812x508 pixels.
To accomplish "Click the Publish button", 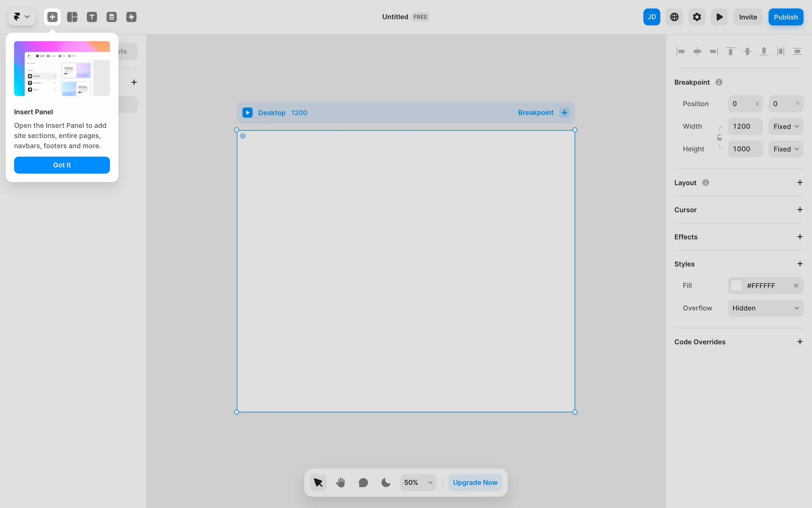I will click(785, 17).
